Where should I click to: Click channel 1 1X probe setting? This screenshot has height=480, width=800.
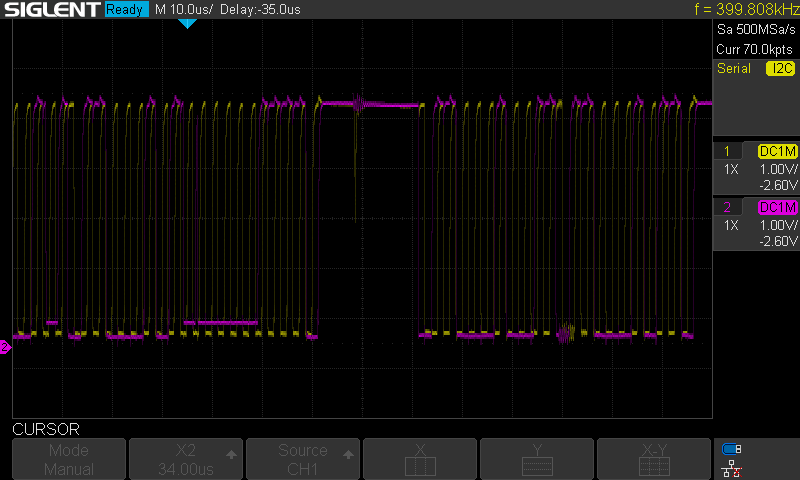pyautogui.click(x=731, y=169)
